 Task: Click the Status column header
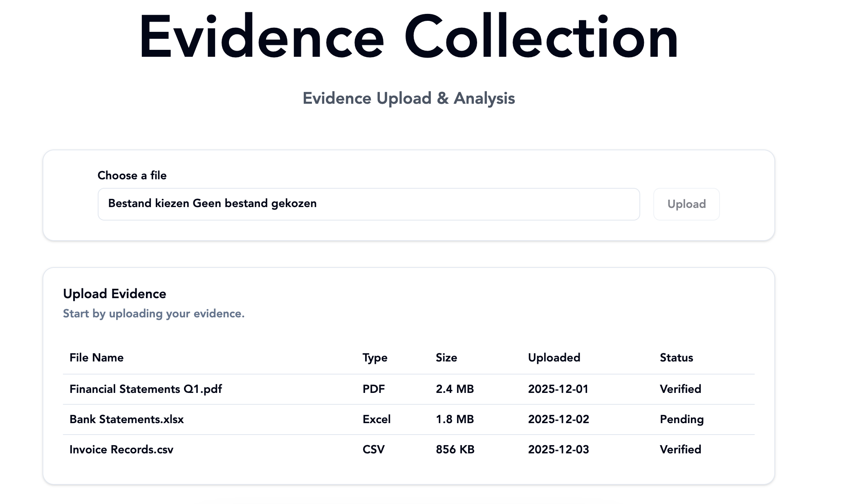676,358
